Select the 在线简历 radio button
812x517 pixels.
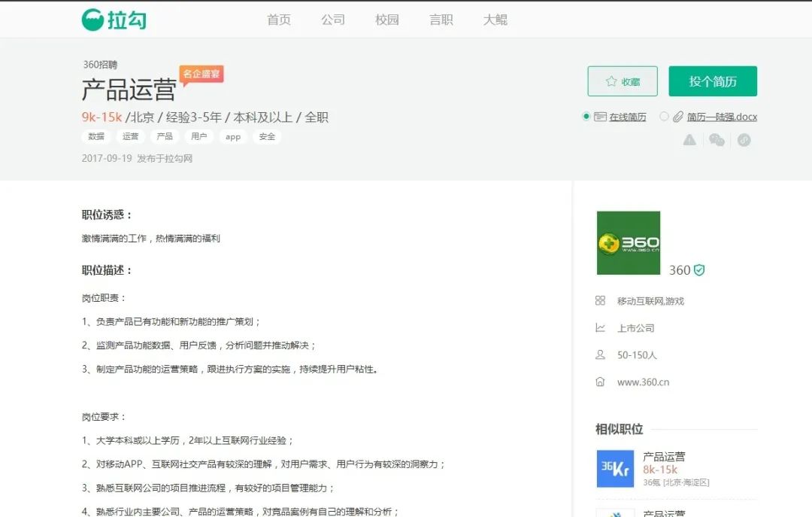pyautogui.click(x=586, y=117)
